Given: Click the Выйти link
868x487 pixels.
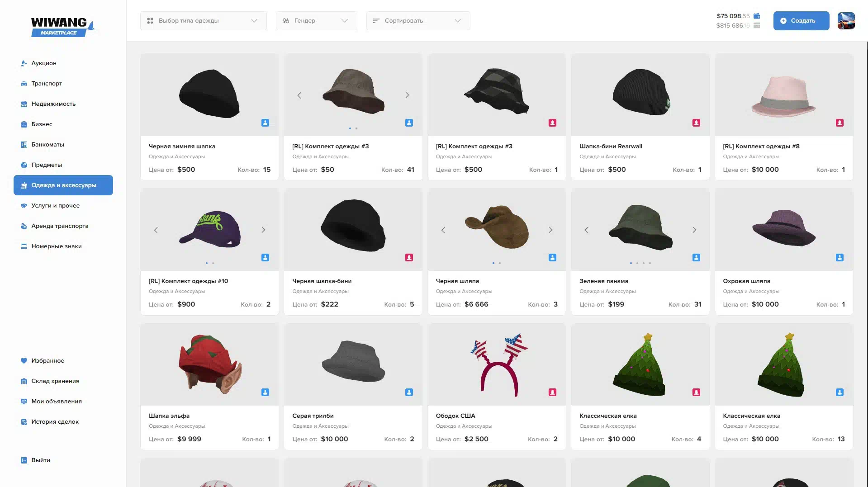Looking at the screenshot, I should (x=41, y=460).
